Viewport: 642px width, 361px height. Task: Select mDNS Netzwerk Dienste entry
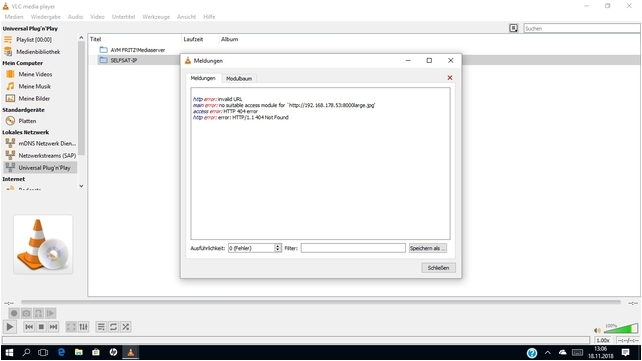(x=39, y=144)
